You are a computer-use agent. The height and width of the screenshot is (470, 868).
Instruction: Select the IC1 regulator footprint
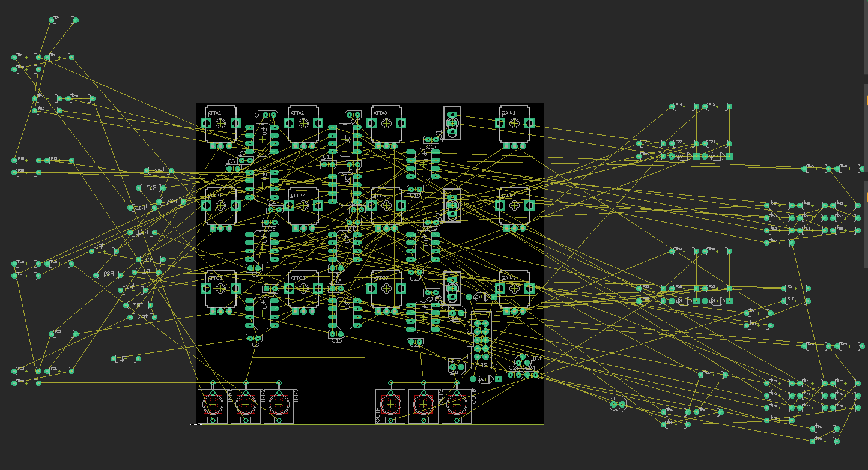tap(523, 361)
